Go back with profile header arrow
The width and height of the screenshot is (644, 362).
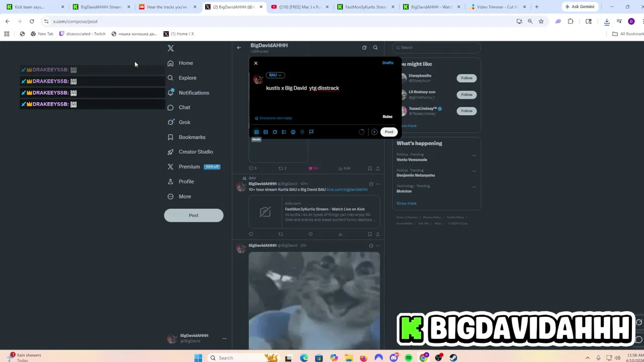[239, 48]
